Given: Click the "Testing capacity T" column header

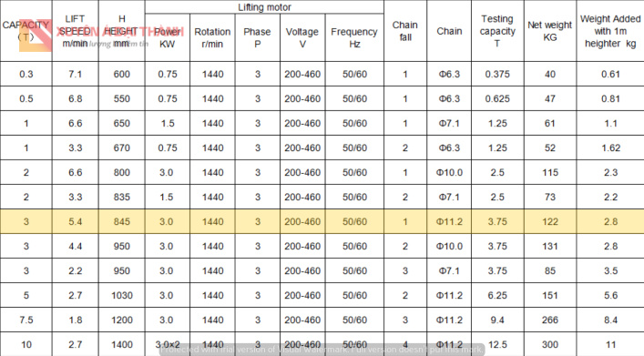Looking at the screenshot, I should pos(497,31).
